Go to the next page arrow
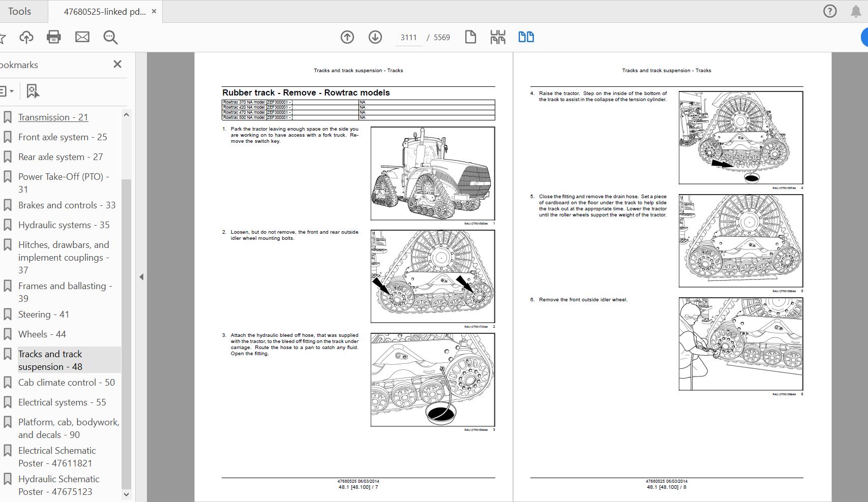Screen dimensions: 868x502 375,37
